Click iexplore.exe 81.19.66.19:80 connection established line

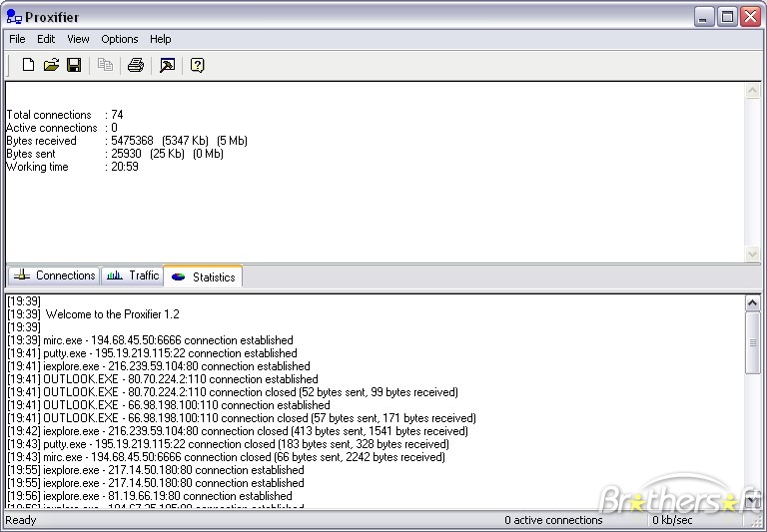[x=150, y=496]
